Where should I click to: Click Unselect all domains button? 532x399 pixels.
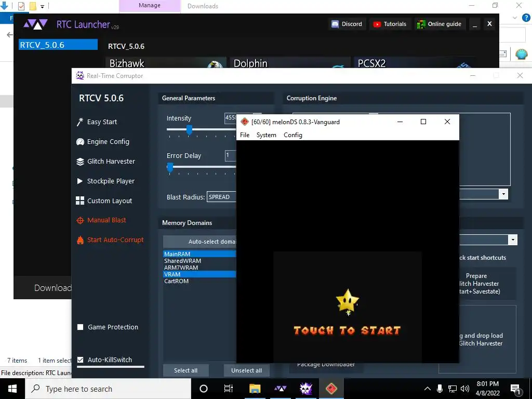click(247, 370)
